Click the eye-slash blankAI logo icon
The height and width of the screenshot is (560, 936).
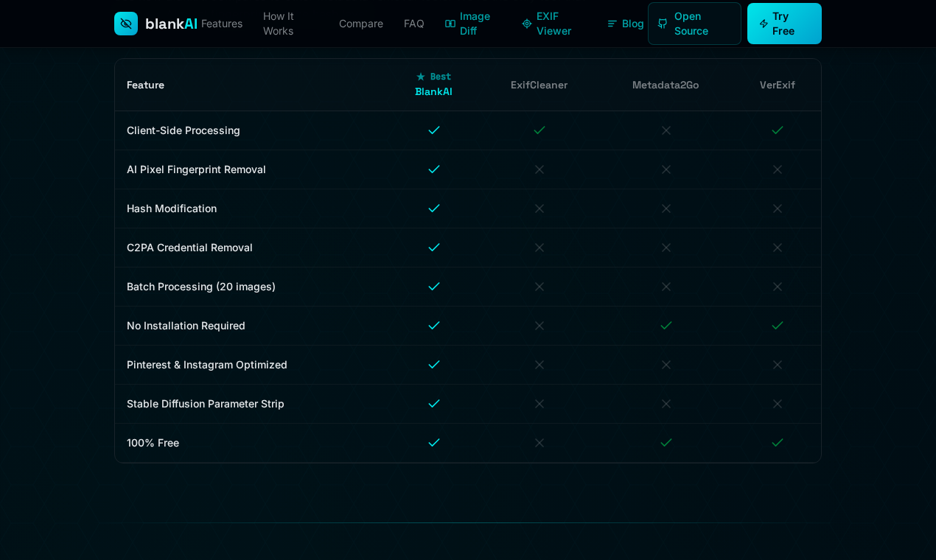pyautogui.click(x=126, y=24)
